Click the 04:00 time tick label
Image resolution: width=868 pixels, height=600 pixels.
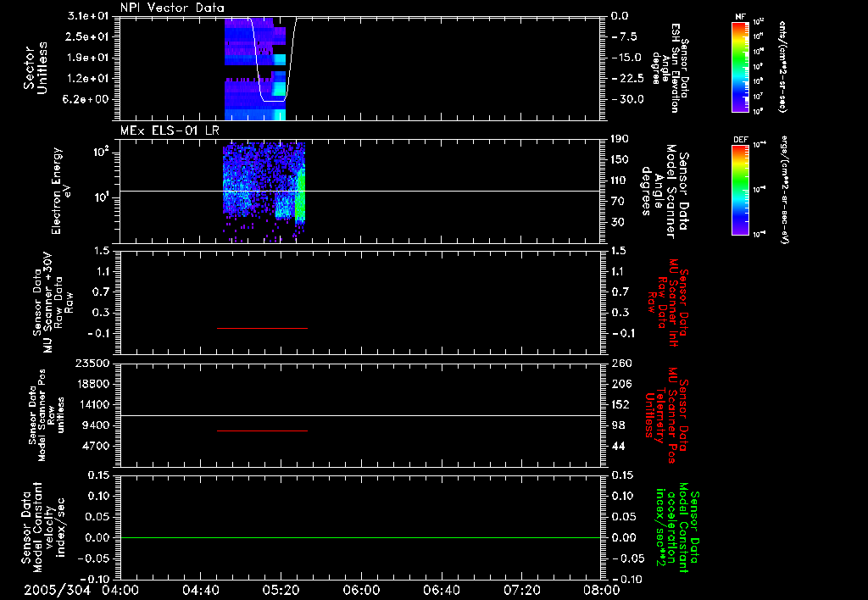[120, 590]
